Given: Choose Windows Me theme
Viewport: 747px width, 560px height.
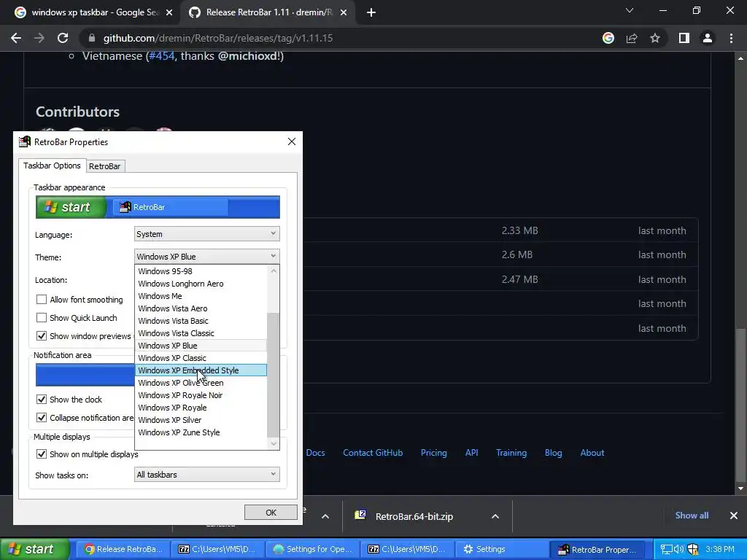Looking at the screenshot, I should pos(201,296).
